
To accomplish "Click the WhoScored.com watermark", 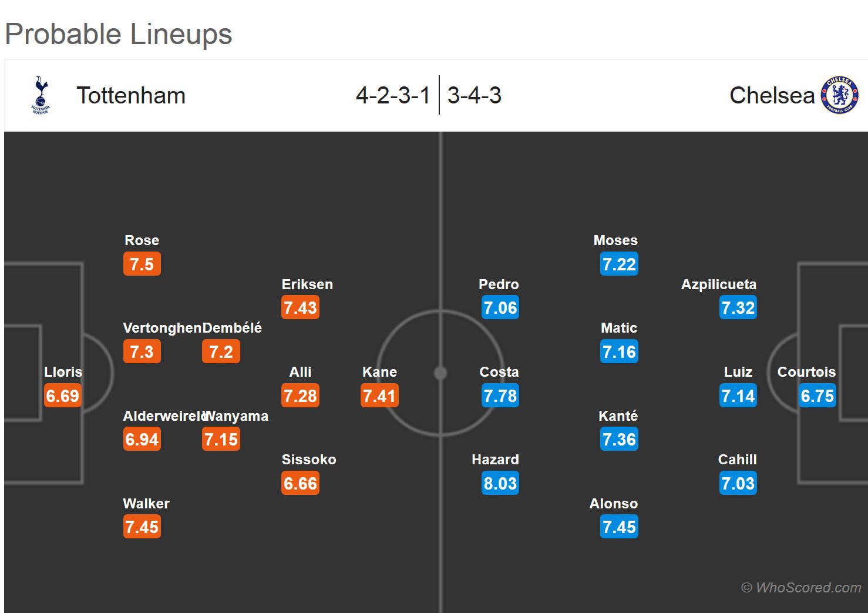I will pyautogui.click(x=801, y=587).
